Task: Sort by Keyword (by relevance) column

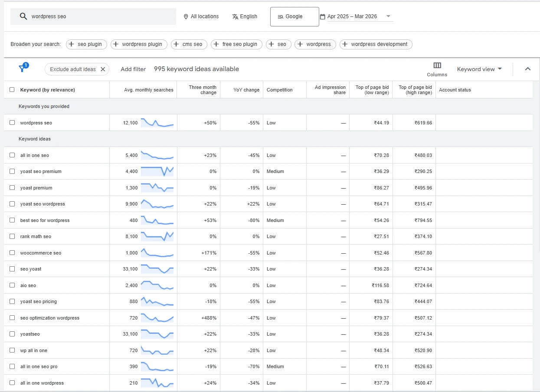Action: click(47, 90)
